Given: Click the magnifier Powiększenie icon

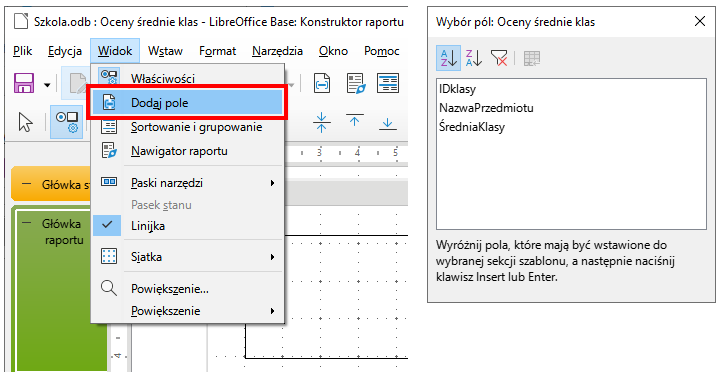Looking at the screenshot, I should [x=109, y=288].
